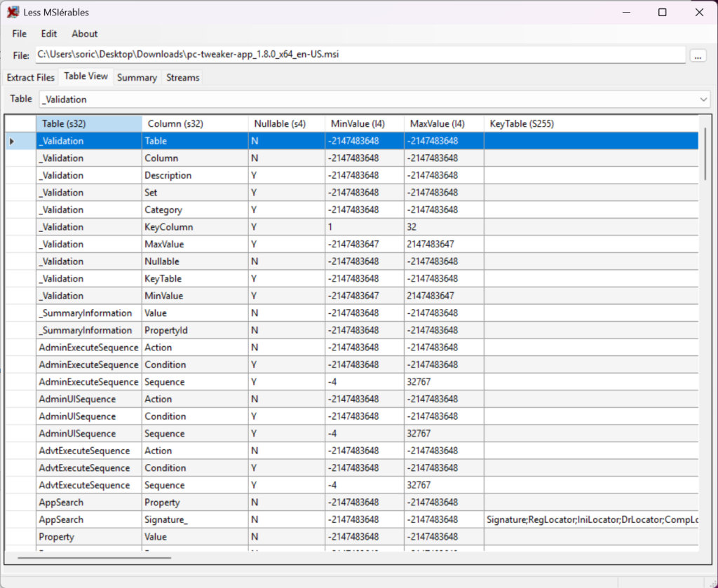
Task: Open the Streams tab
Action: click(183, 77)
